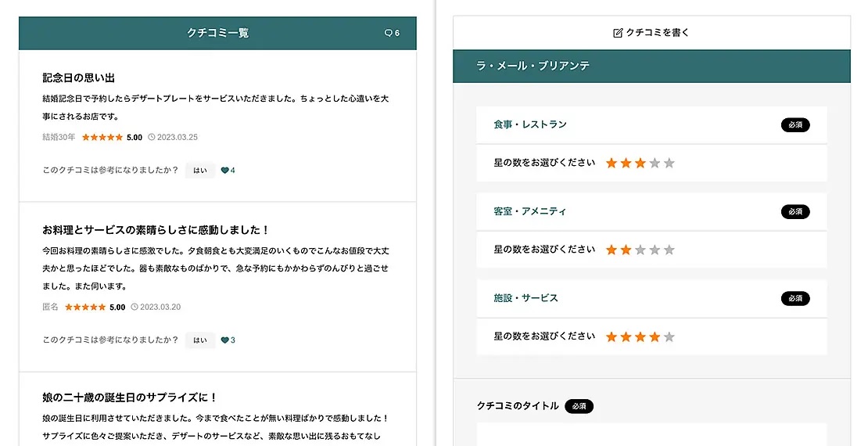Click the クチコミ一覧 header
The image size is (868, 446).
coord(217,34)
